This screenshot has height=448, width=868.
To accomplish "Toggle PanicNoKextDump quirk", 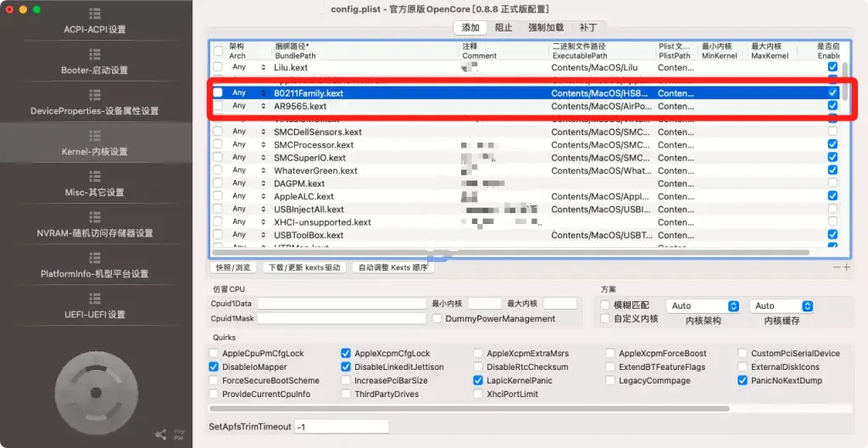I will (x=743, y=380).
